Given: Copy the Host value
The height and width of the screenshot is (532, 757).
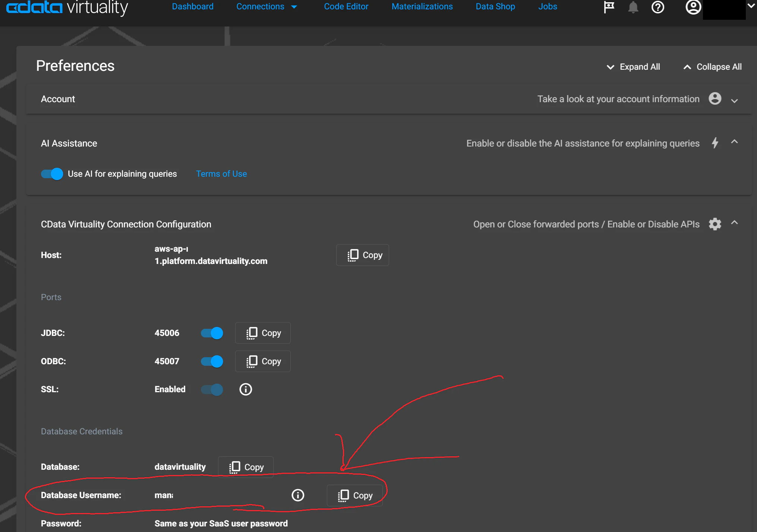Looking at the screenshot, I should (363, 255).
